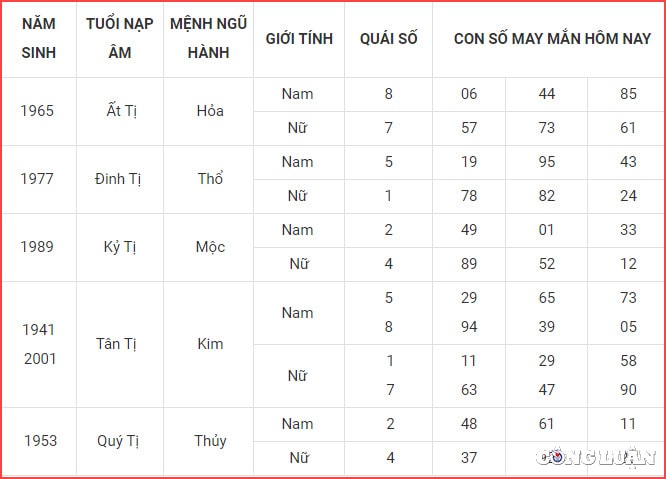The image size is (666, 479).
Task: Click the Thổ element cell
Action: (210, 178)
